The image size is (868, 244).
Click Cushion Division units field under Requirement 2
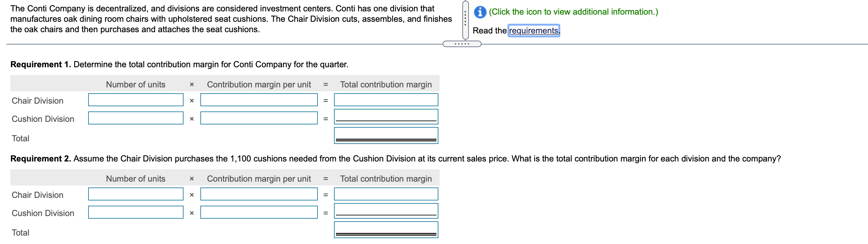click(135, 212)
